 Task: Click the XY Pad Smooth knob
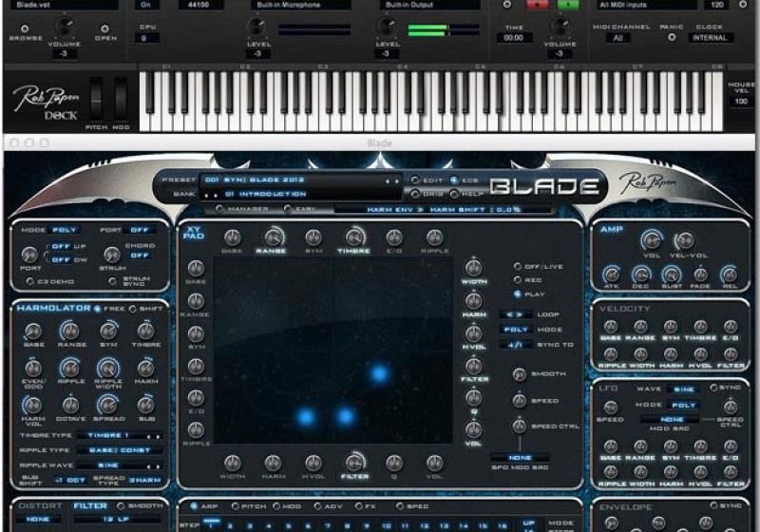pos(519,374)
